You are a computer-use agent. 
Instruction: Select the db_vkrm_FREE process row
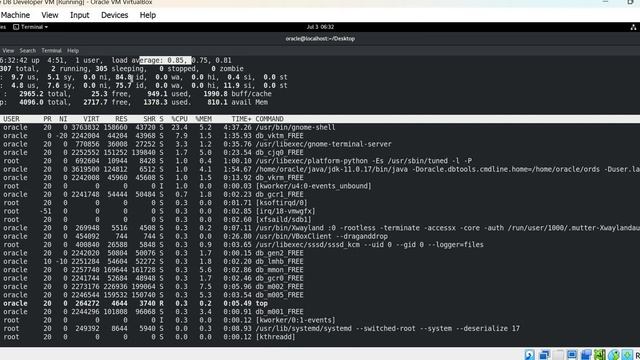tap(320, 178)
